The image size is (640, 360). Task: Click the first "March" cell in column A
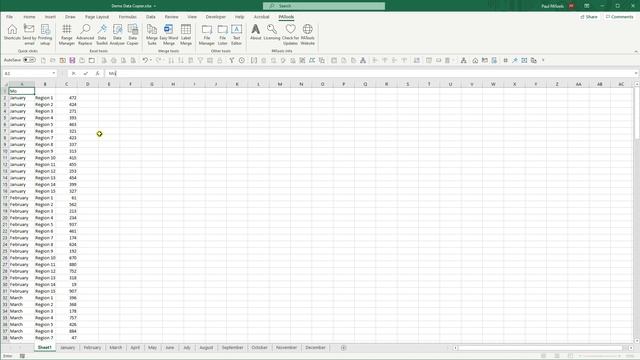point(21,298)
